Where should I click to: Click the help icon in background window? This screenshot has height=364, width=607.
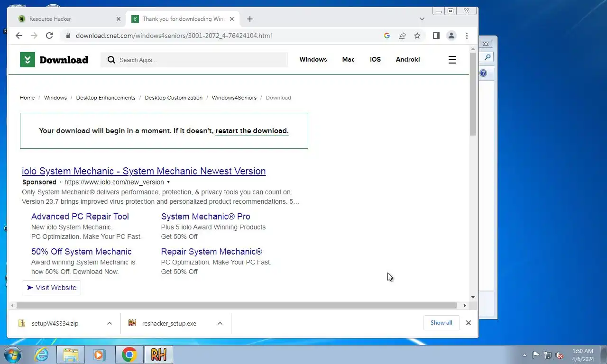coord(483,73)
